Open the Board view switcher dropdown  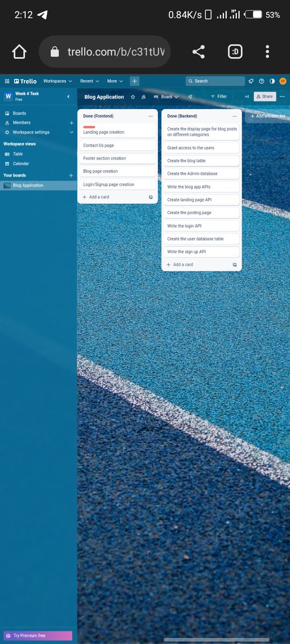166,97
